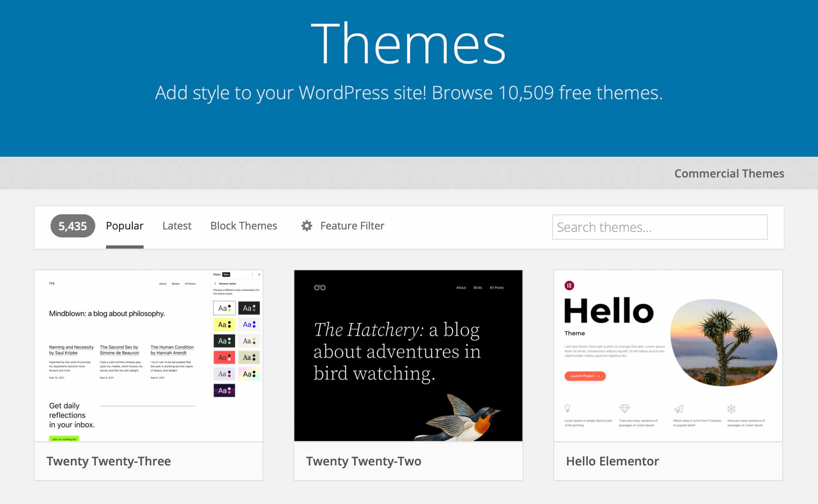This screenshot has width=818, height=504.
Task: Open the Feature Filter gear icon
Action: pos(307,226)
